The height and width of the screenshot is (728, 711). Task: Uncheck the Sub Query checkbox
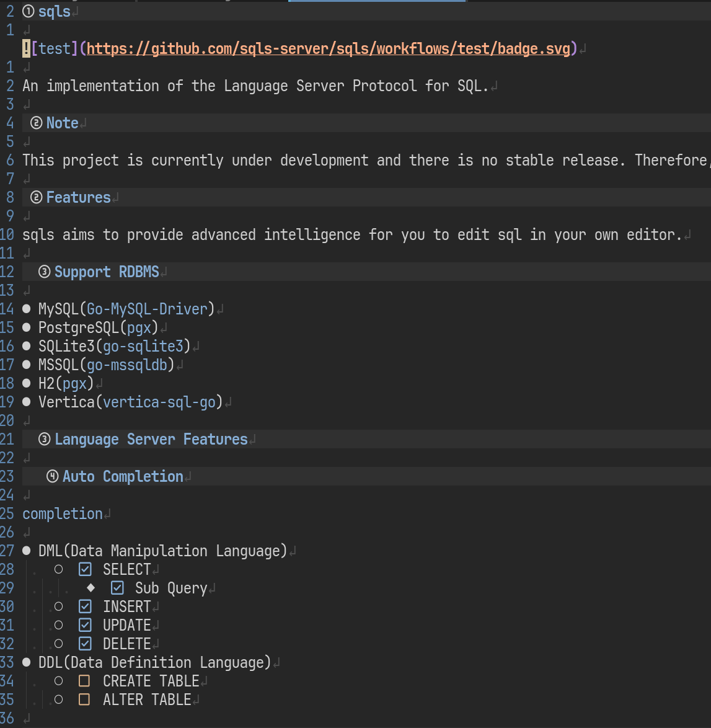click(x=117, y=588)
